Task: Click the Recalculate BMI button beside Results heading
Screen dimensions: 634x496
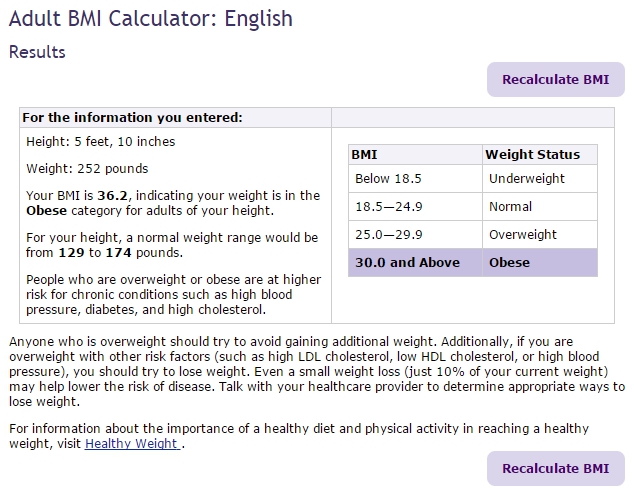Action: (x=555, y=80)
